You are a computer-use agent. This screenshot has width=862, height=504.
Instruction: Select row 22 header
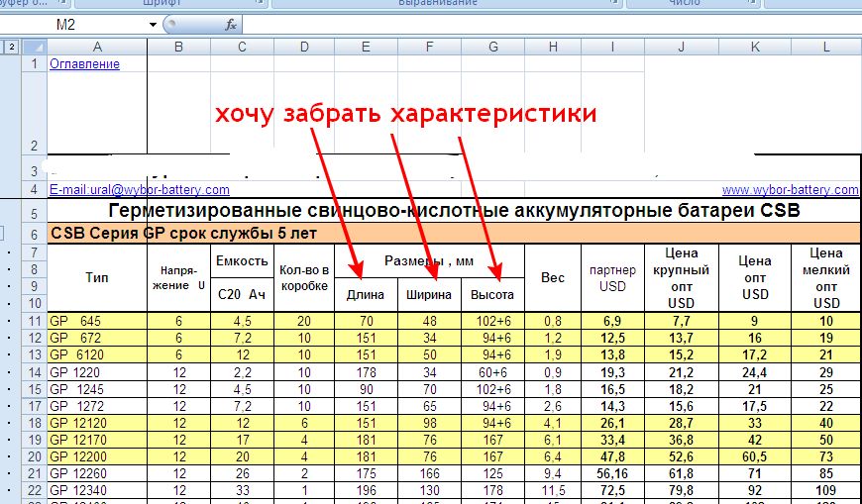[x=34, y=490]
